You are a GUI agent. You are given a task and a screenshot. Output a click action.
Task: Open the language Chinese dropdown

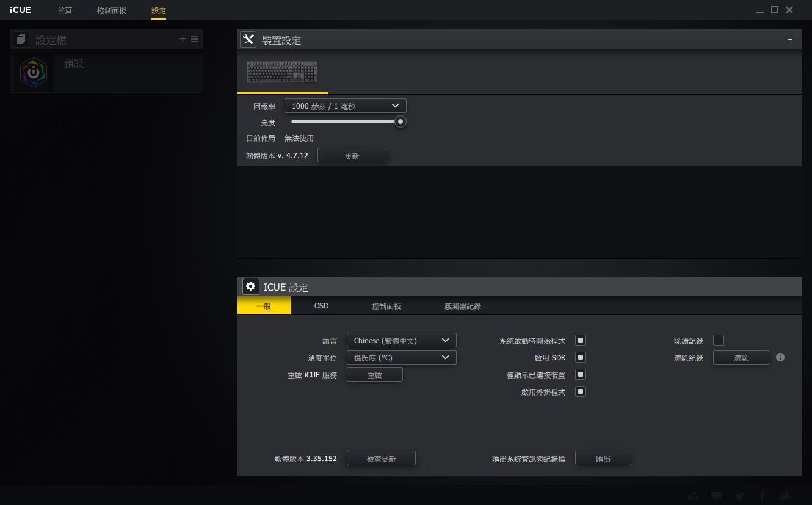click(401, 340)
